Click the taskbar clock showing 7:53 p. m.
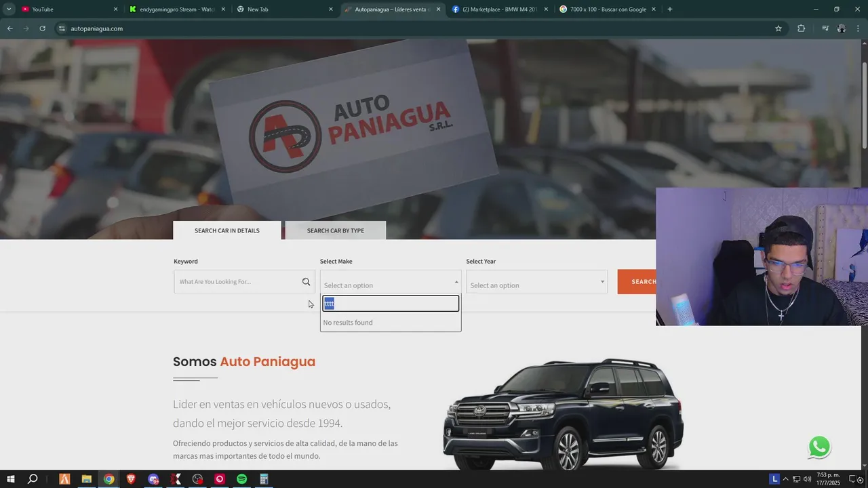The height and width of the screenshot is (488, 868). pos(829,479)
